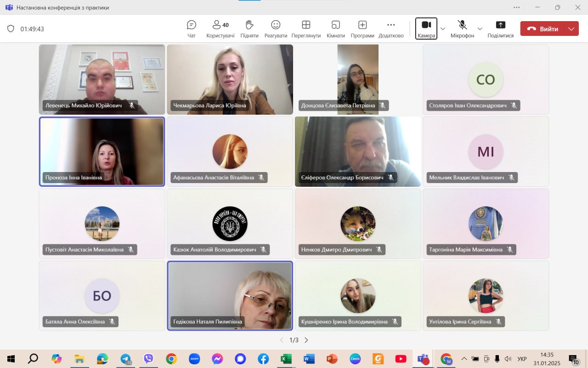This screenshot has height=368, width=588.
Task: Open Messenger from the taskbar
Action: [x=217, y=359]
